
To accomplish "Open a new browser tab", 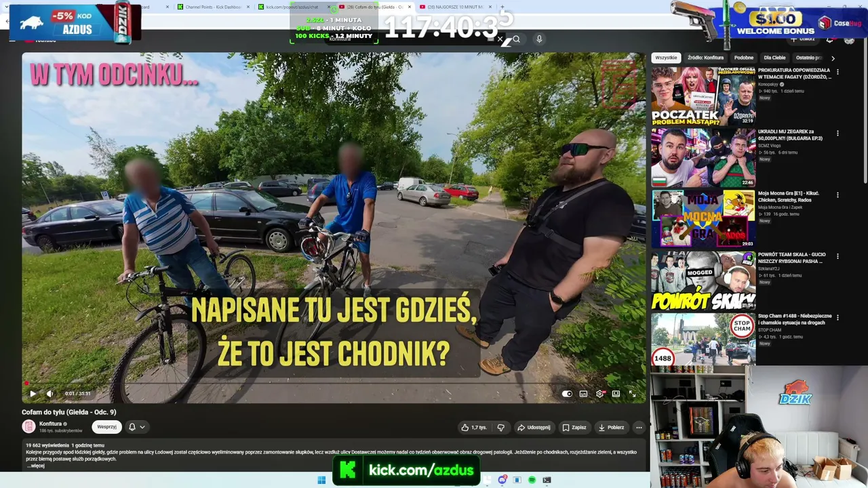I will point(502,7).
